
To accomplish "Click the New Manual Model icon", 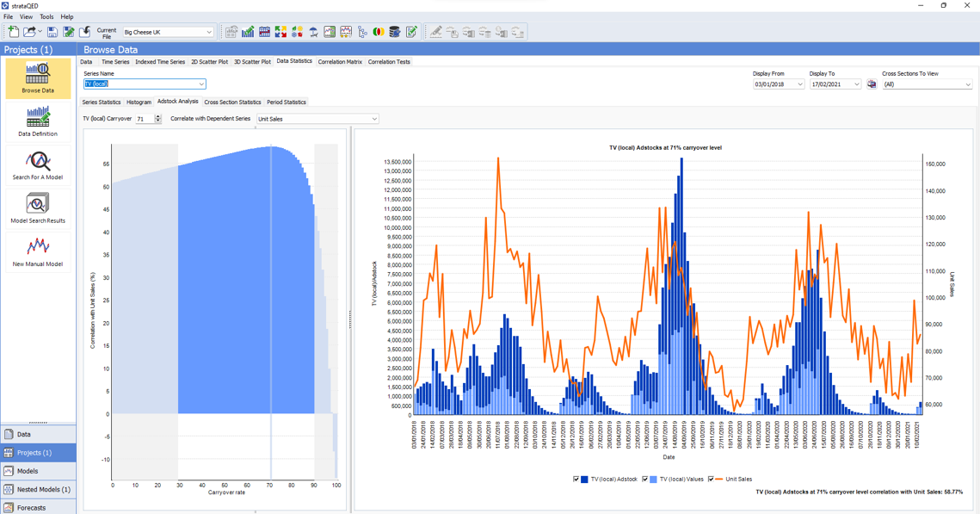I will pos(38,252).
